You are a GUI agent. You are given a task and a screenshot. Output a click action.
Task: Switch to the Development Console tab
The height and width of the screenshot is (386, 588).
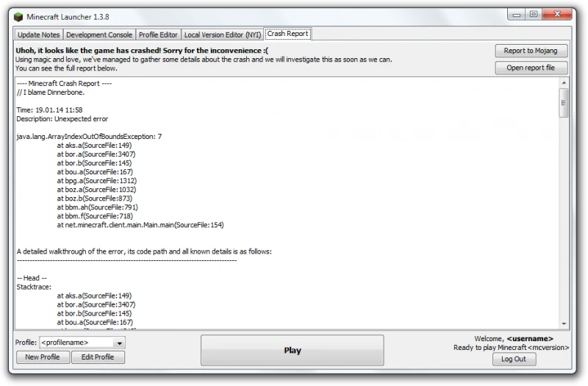pos(99,35)
